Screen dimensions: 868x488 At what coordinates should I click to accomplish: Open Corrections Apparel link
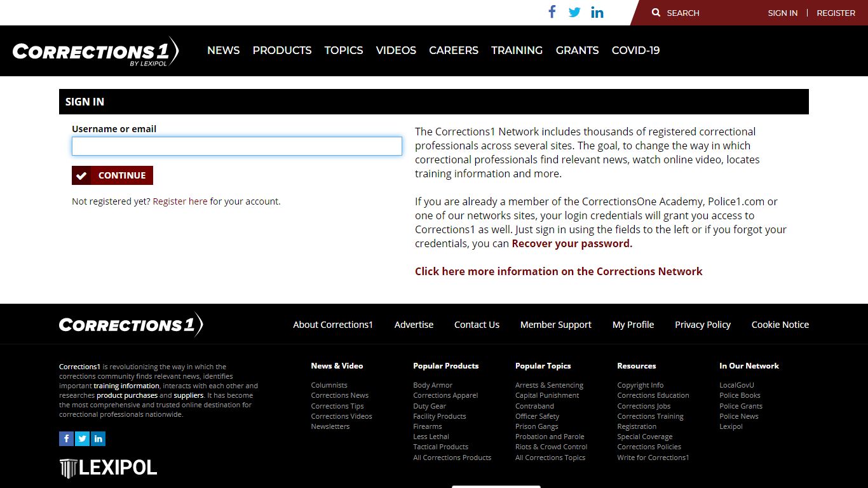click(445, 395)
